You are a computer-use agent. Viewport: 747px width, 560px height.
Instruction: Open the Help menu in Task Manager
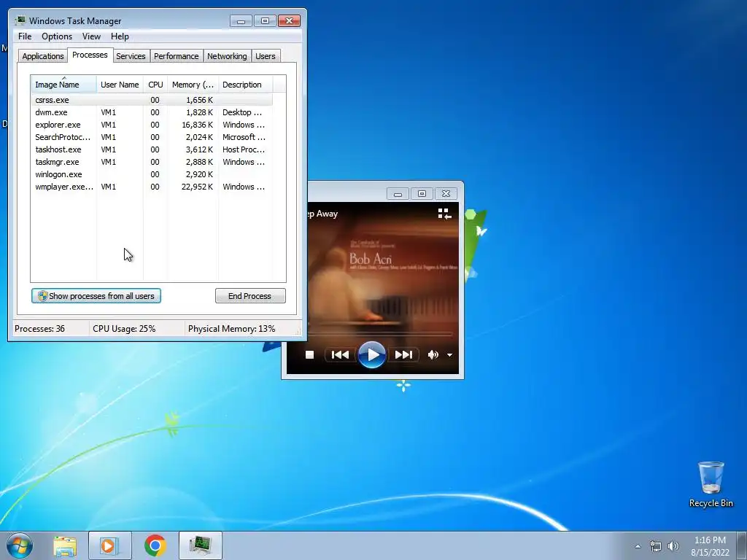click(x=120, y=36)
